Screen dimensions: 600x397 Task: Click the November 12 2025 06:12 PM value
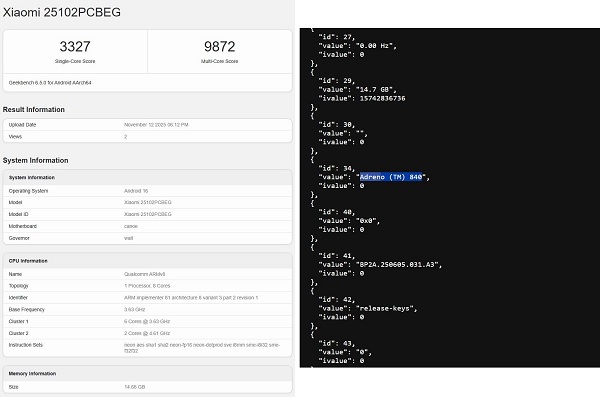point(156,125)
